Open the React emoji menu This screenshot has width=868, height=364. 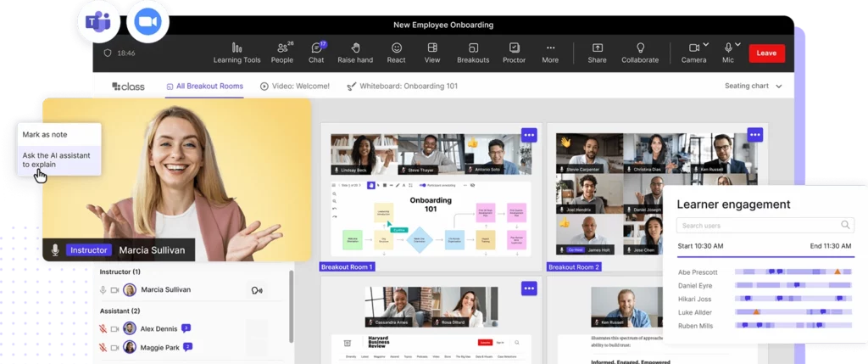click(x=396, y=53)
